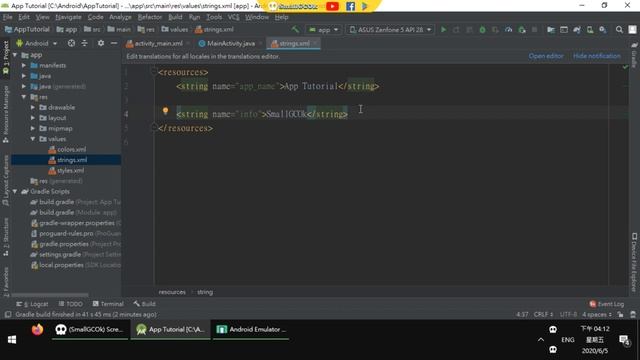Open the VCS menu
The width and height of the screenshot is (640, 360).
click(233, 17)
